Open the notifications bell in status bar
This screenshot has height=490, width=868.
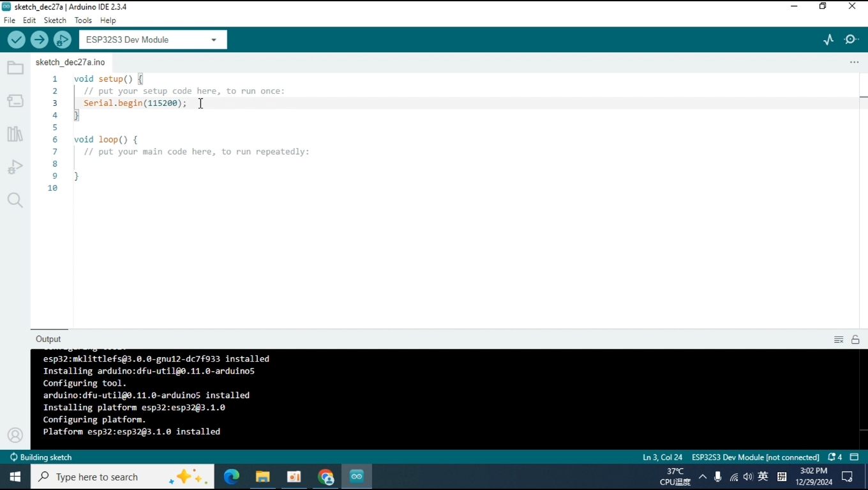coord(835,457)
